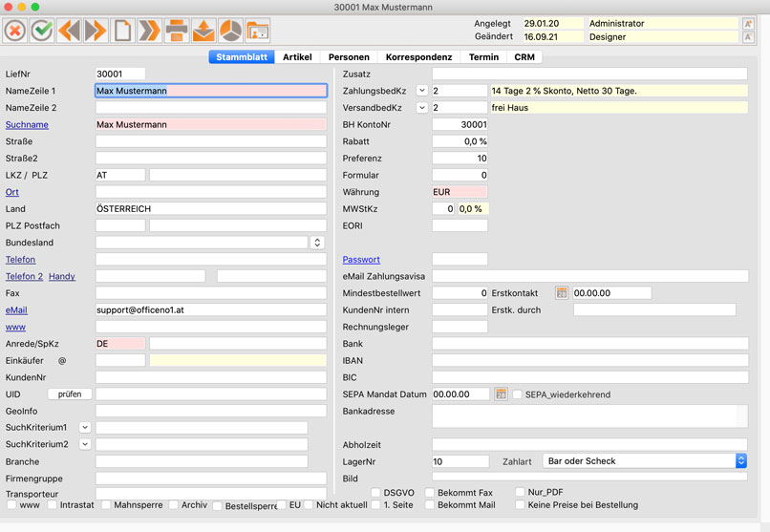Expand the SuchKriterium2 dropdown arrow
This screenshot has width=770, height=532.
[x=85, y=444]
